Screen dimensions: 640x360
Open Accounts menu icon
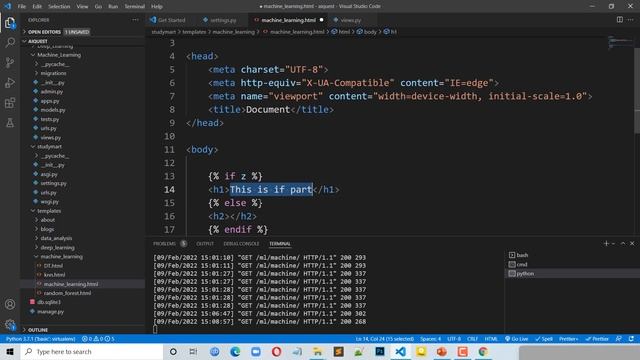[x=10, y=304]
